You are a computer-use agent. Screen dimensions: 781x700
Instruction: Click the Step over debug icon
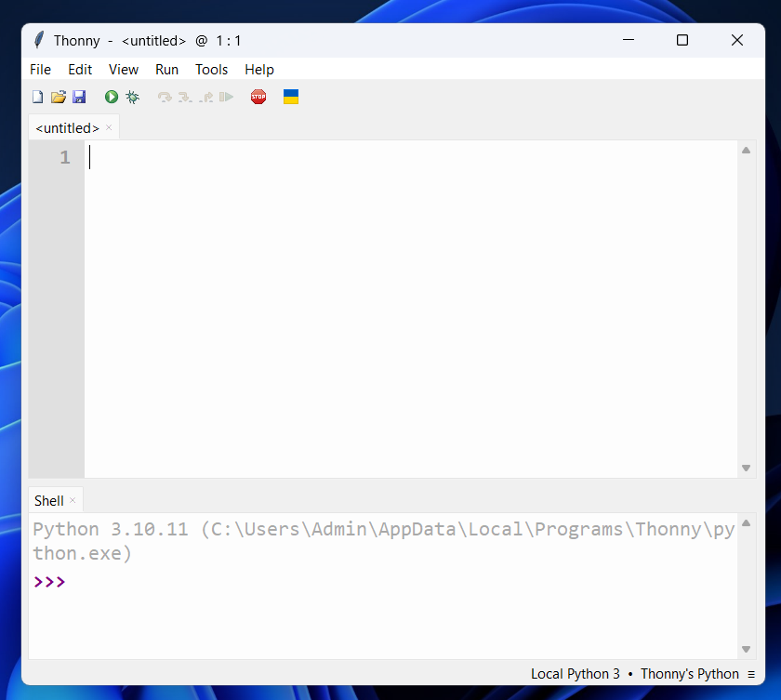click(165, 97)
